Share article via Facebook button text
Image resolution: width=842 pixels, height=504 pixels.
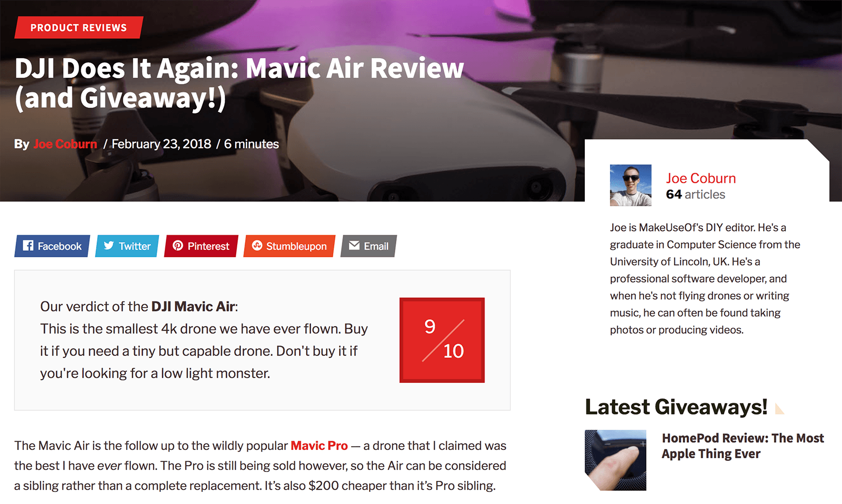tap(59, 246)
